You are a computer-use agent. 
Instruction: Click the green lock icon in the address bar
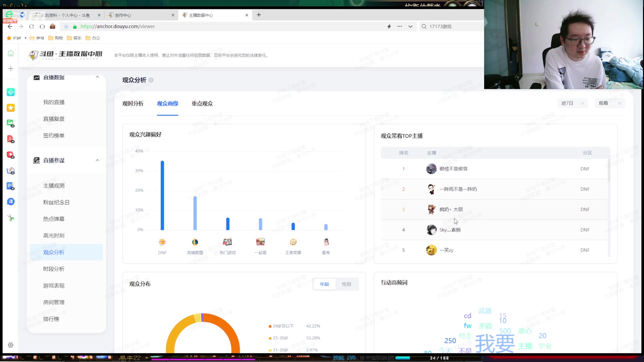point(75,26)
